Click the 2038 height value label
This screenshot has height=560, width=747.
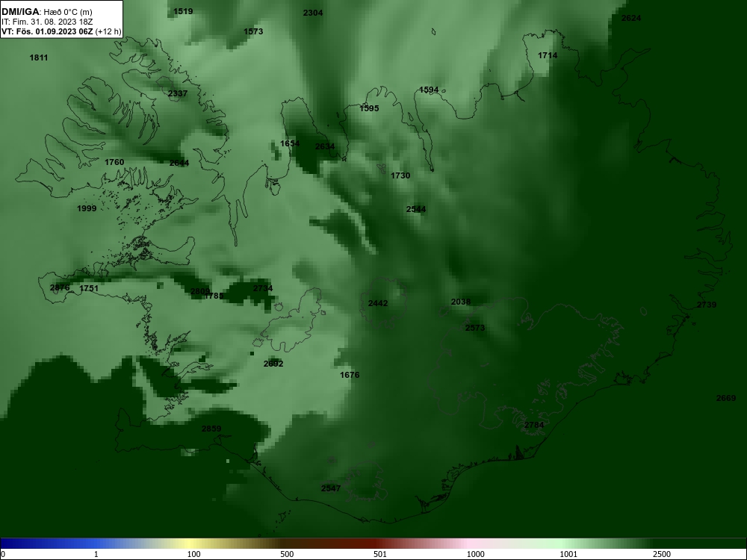tap(461, 302)
